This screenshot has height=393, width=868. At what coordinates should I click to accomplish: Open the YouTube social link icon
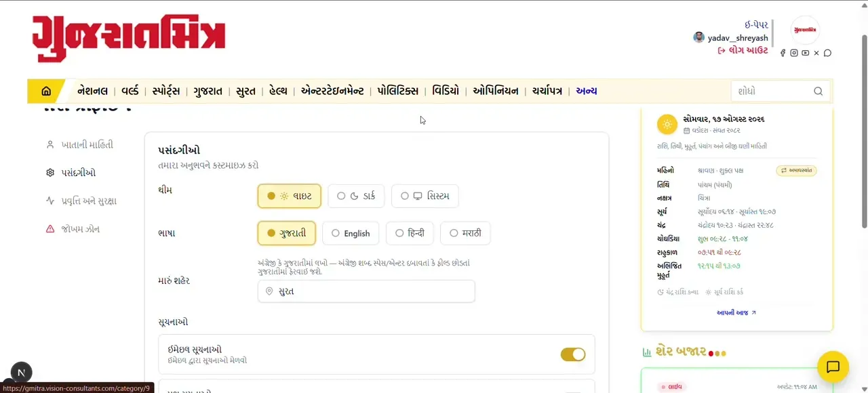[805, 53]
